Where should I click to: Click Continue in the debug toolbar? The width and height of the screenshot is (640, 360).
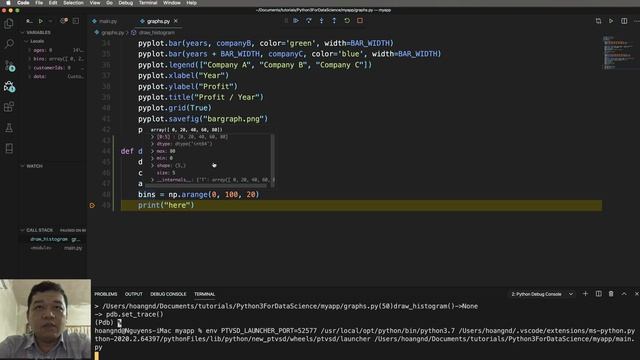[x=296, y=21]
